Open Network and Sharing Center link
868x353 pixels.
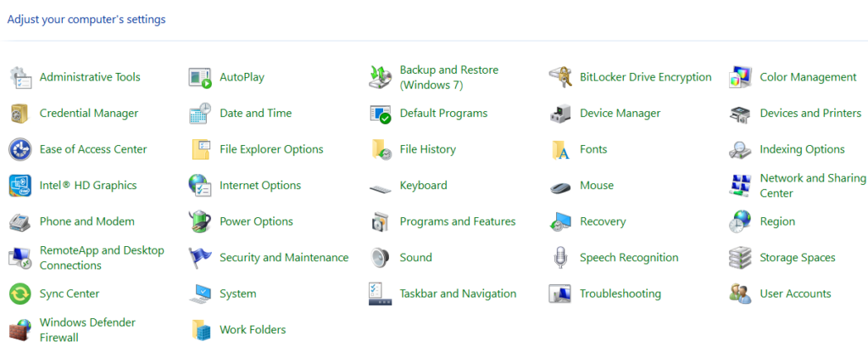(x=813, y=186)
